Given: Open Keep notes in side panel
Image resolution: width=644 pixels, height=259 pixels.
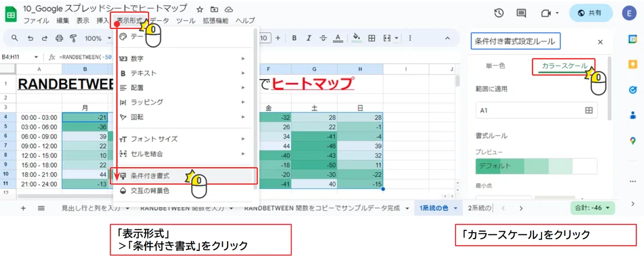Looking at the screenshot, I should tap(633, 65).
